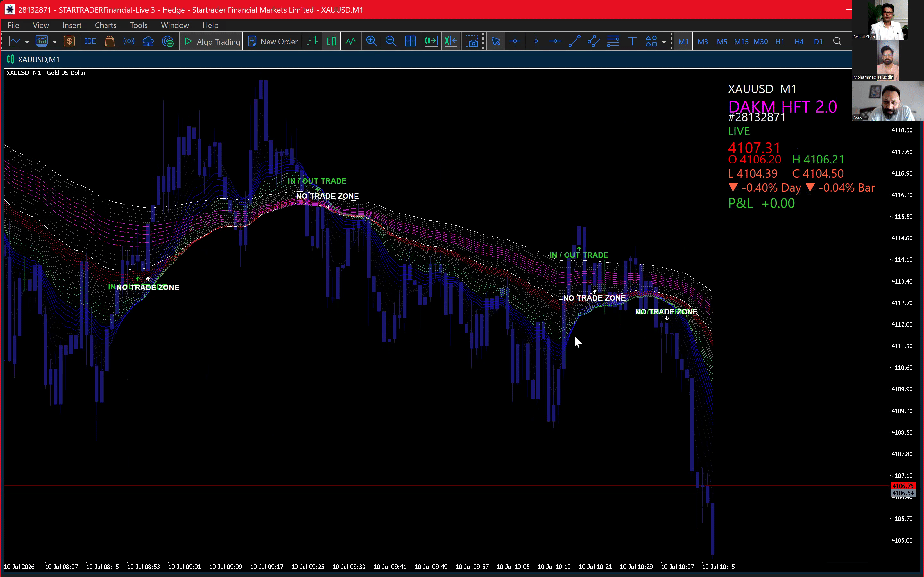Expand the chart type dropdown arrow

click(x=27, y=42)
